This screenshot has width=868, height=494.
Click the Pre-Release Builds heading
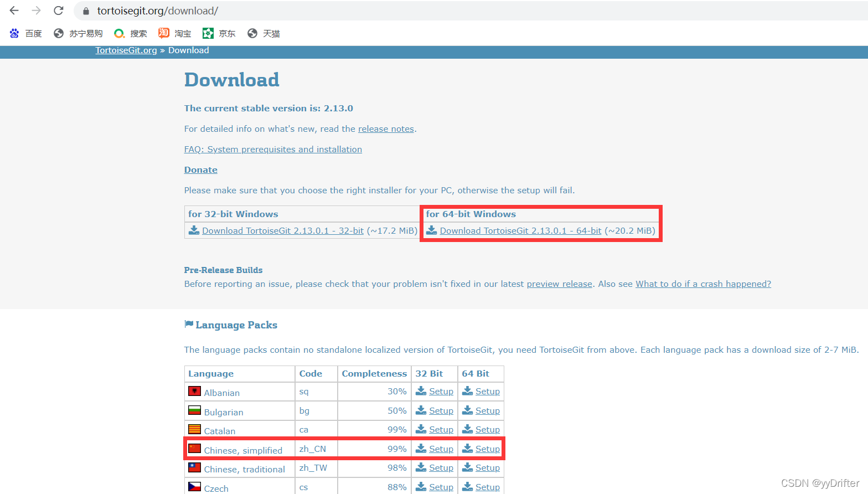pos(224,270)
